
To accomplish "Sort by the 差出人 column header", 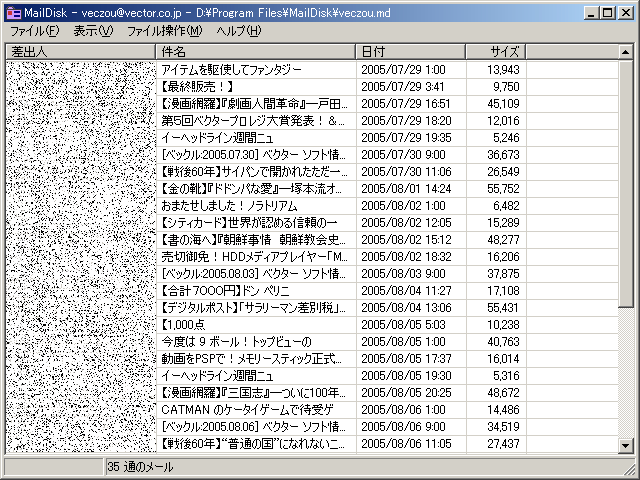I will pyautogui.click(x=80, y=52).
